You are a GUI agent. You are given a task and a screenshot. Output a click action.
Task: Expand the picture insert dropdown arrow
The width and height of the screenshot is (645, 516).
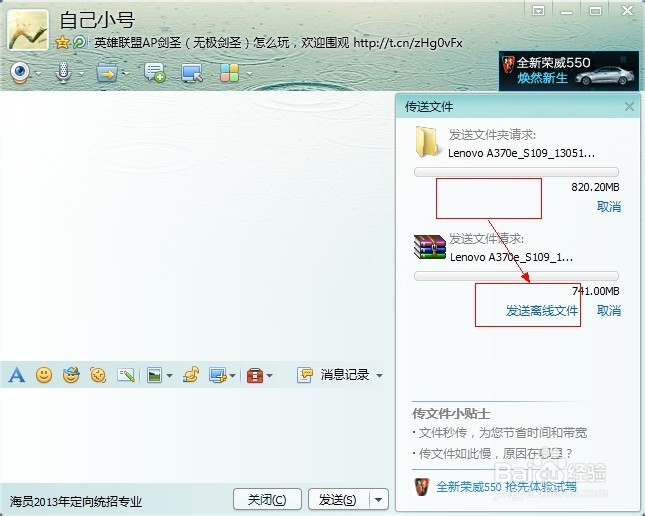[x=169, y=375]
